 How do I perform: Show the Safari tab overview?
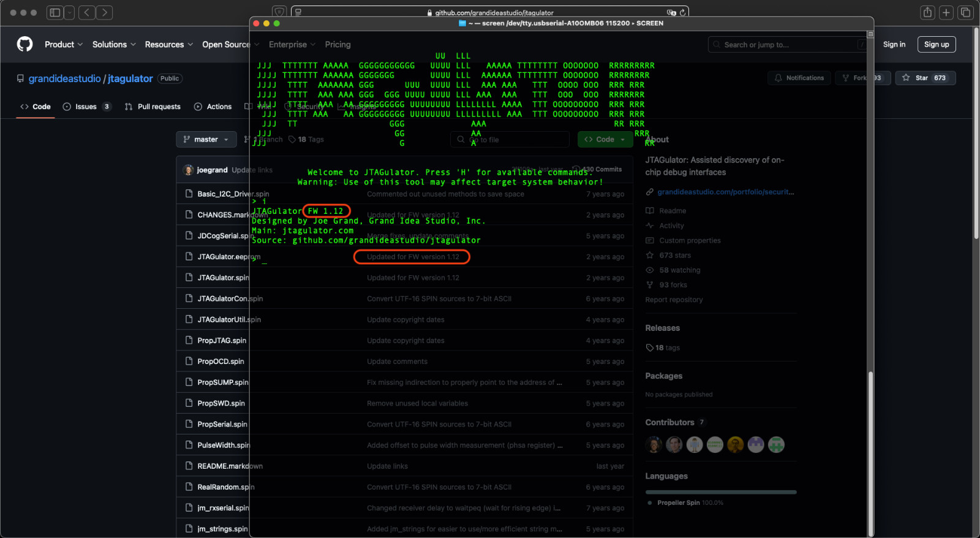coord(965,12)
